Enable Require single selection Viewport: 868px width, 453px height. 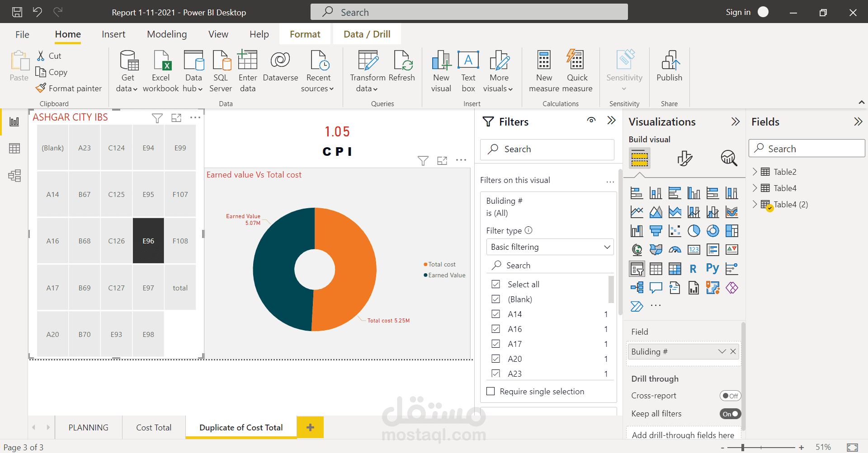point(491,391)
